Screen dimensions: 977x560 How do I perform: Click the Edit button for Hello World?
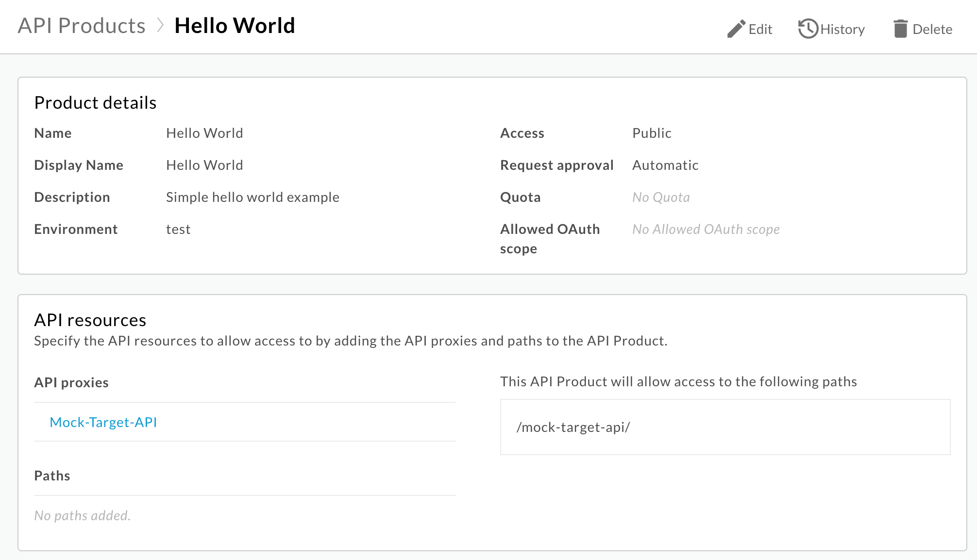click(751, 28)
